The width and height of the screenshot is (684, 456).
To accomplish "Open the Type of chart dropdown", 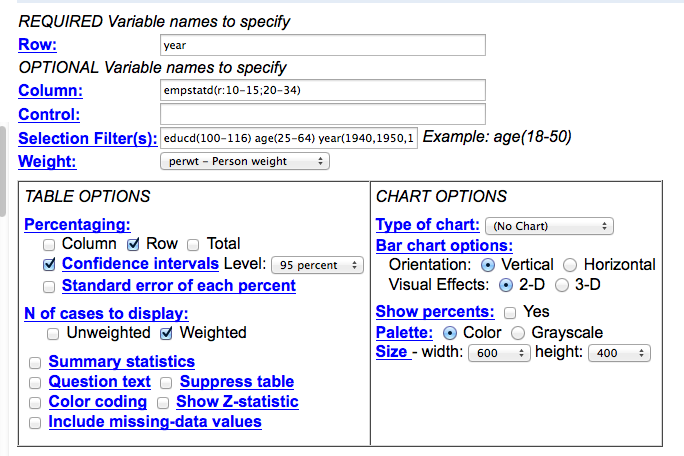I will click(x=549, y=226).
